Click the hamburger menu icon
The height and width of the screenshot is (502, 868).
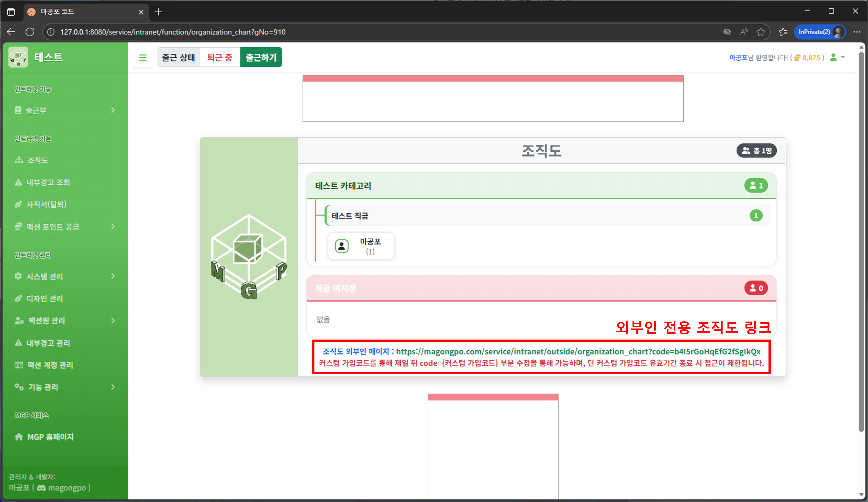tap(143, 57)
